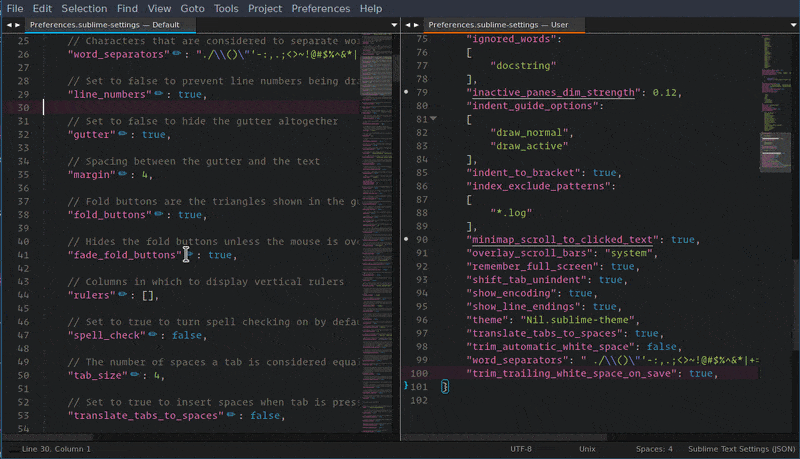Click pencil icon next to "spell_check"

153,335
